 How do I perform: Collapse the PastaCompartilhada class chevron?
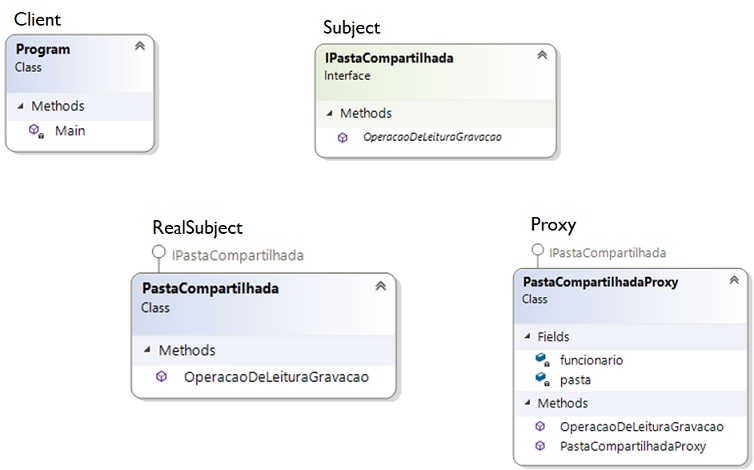click(x=380, y=286)
